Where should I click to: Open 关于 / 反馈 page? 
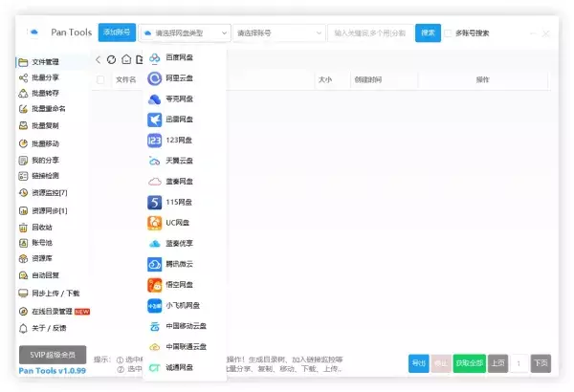42,328
